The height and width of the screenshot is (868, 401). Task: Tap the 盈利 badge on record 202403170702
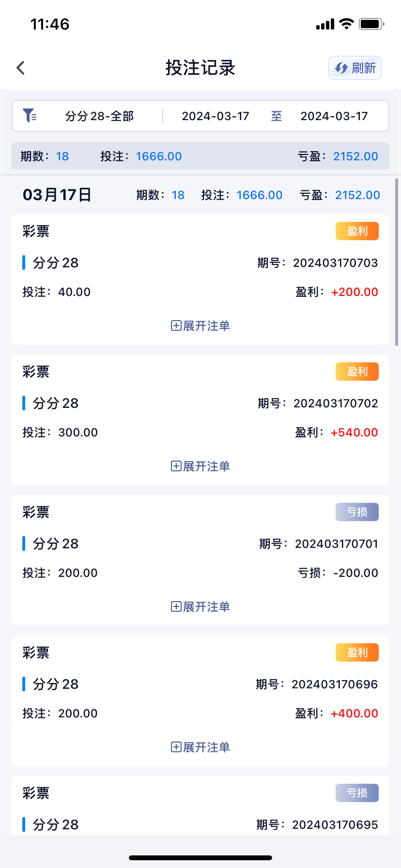357,372
